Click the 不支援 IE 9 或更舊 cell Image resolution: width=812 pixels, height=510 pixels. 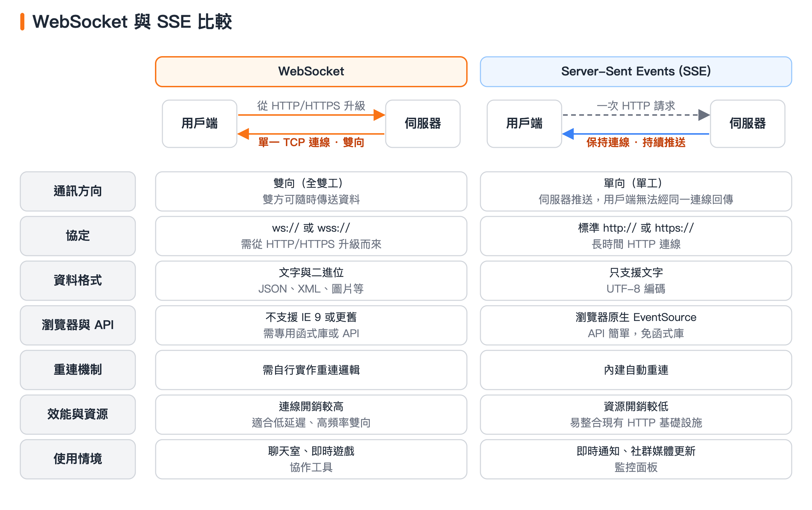tap(311, 325)
